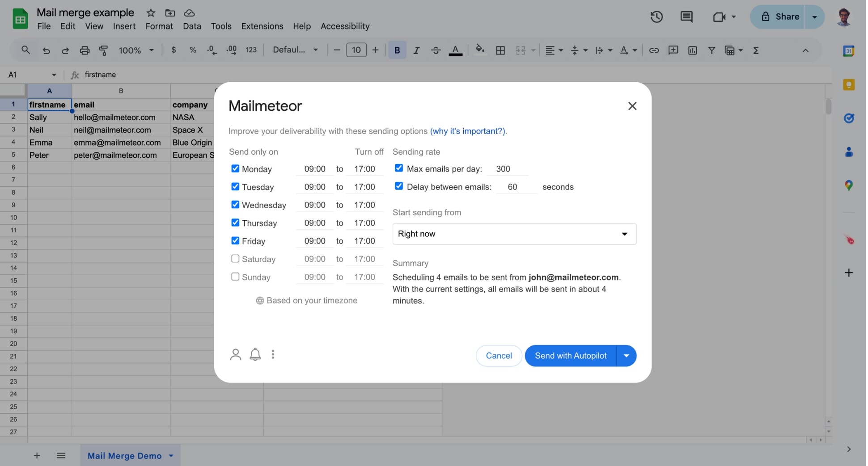Click the move to folder icon
This screenshot has width=868, height=466.
click(170, 13)
